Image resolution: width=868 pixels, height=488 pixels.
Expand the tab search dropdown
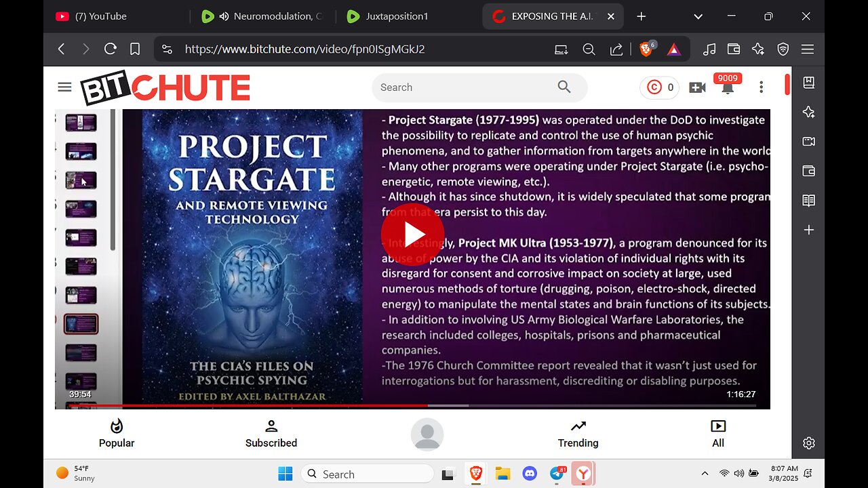pyautogui.click(x=698, y=16)
